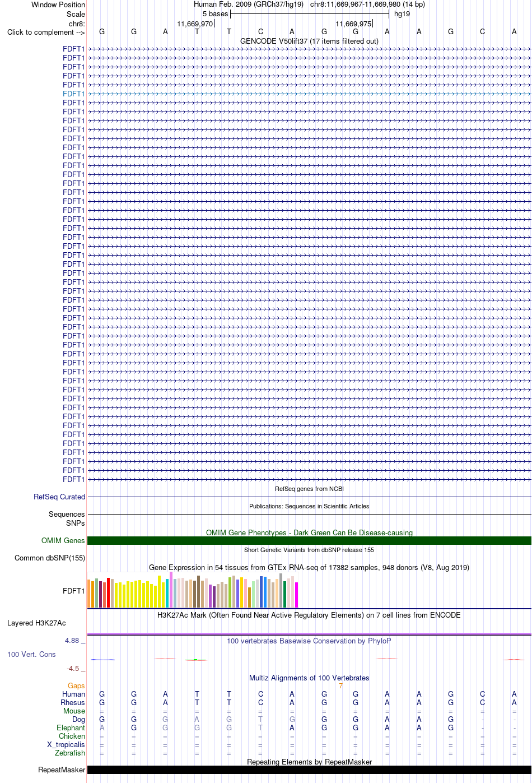Click the 'Window Position' label
The height and width of the screenshot is (783, 532).
tap(58, 4)
